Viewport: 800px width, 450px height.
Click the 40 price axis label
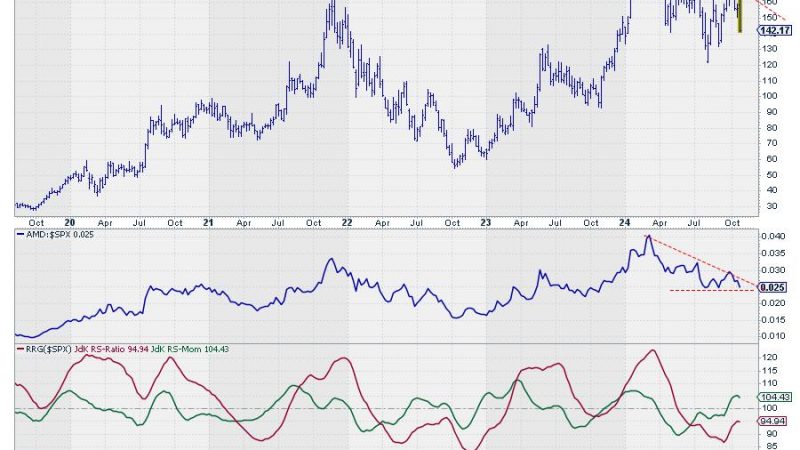[772, 190]
